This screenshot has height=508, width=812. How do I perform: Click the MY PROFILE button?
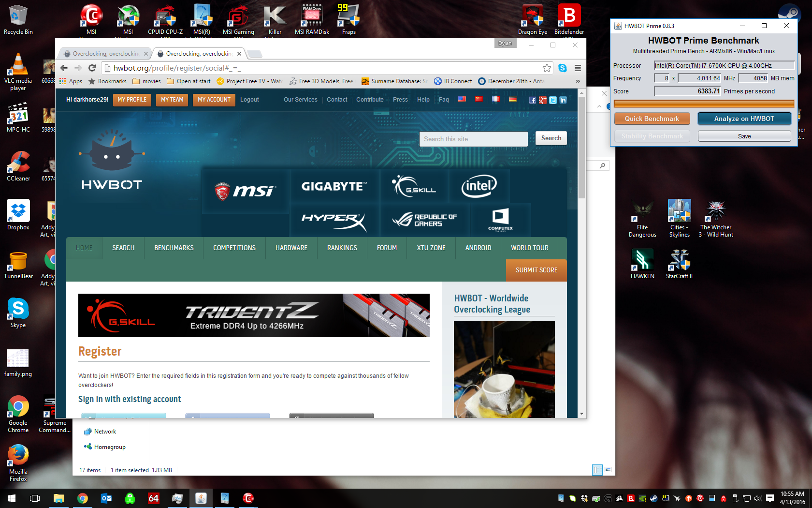click(x=132, y=100)
